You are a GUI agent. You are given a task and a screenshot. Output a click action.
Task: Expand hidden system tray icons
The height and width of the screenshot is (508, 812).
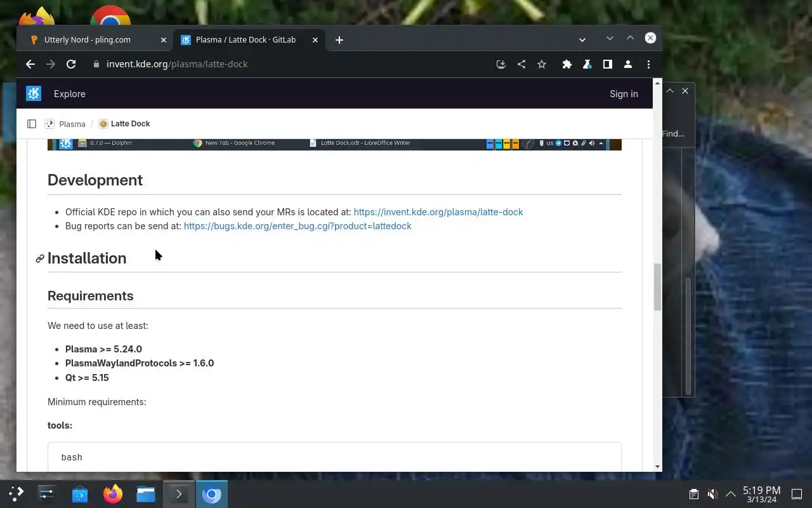[730, 494]
